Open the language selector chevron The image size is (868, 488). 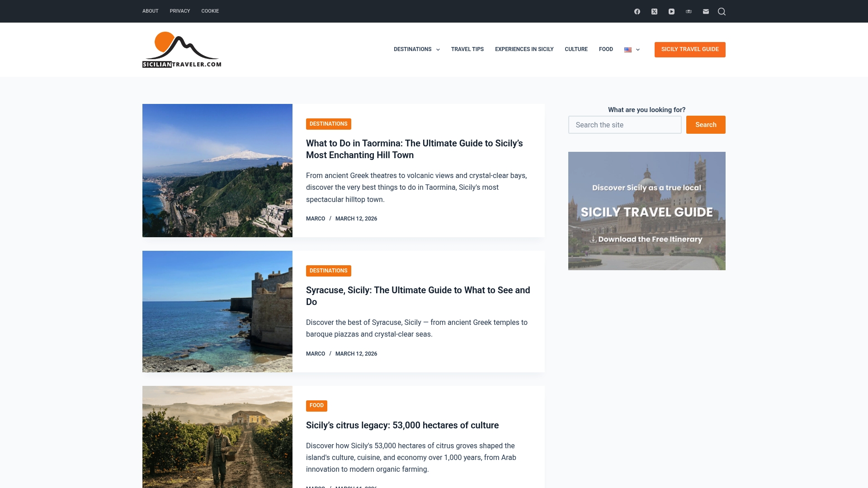[637, 50]
